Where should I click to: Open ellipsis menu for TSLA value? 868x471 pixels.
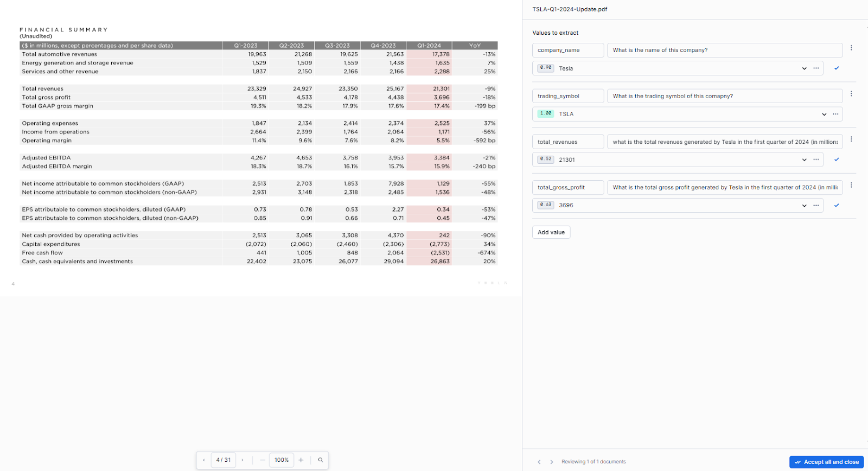835,114
